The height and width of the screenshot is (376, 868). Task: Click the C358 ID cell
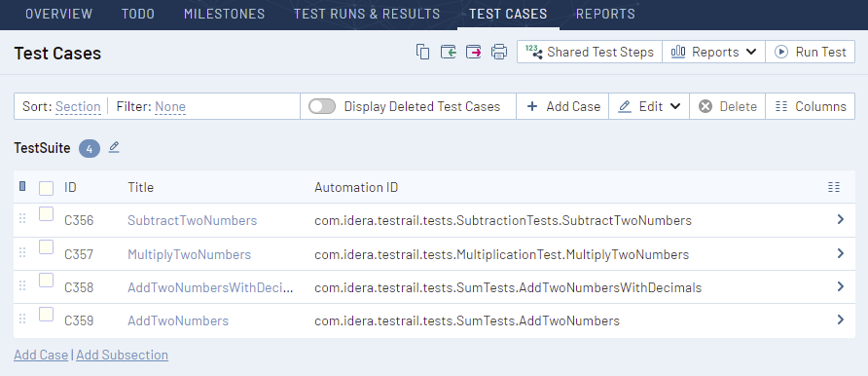[x=79, y=287]
